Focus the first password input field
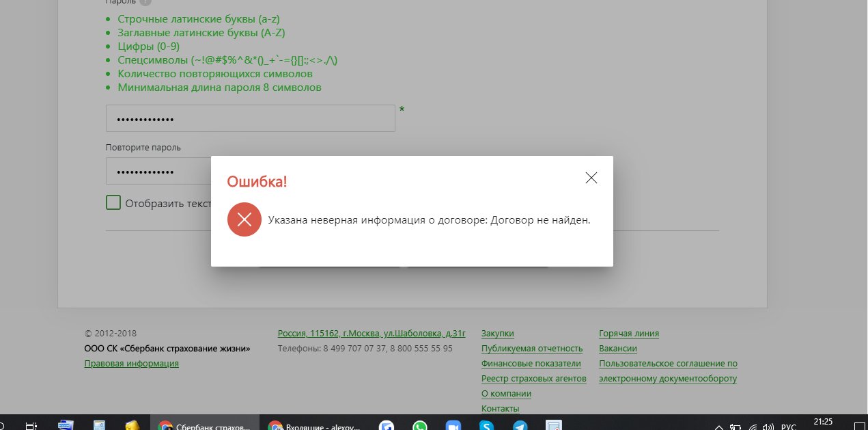This screenshot has width=868, height=430. [x=251, y=118]
